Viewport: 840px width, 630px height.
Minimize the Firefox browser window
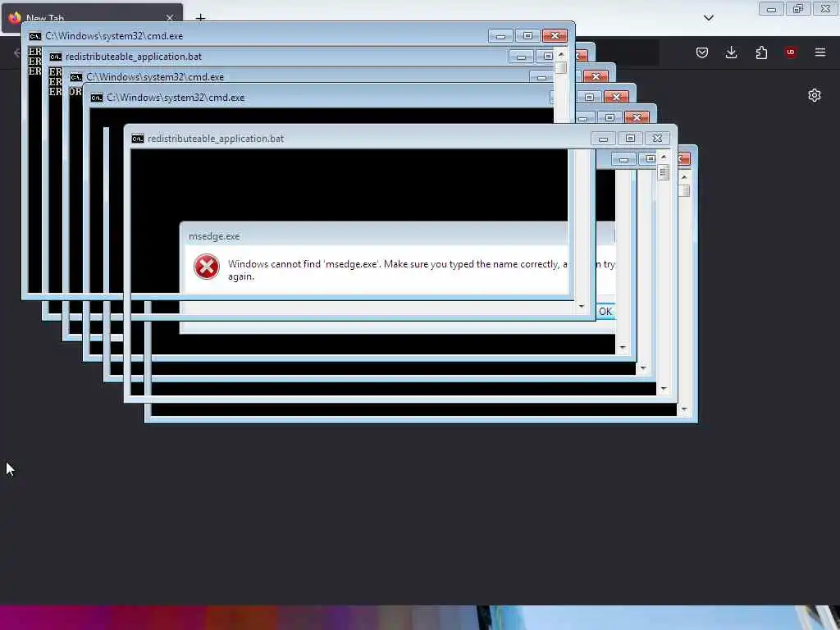(771, 8)
